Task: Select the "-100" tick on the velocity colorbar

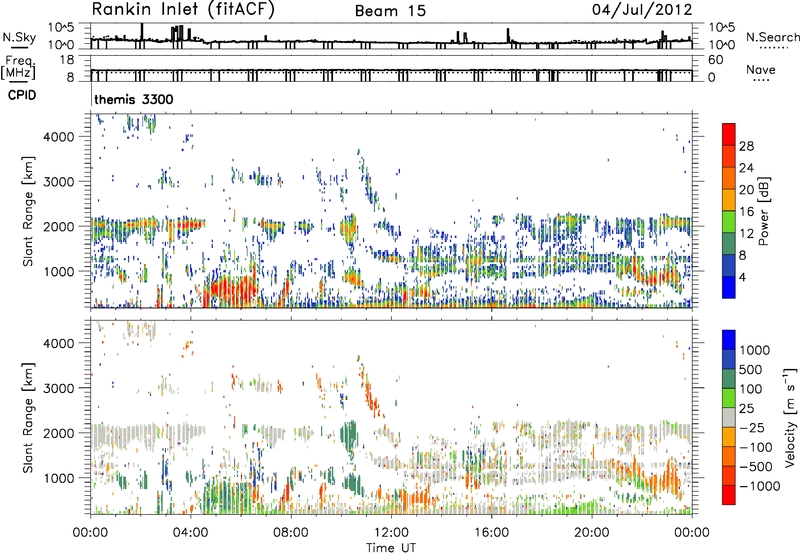Action: [755, 447]
